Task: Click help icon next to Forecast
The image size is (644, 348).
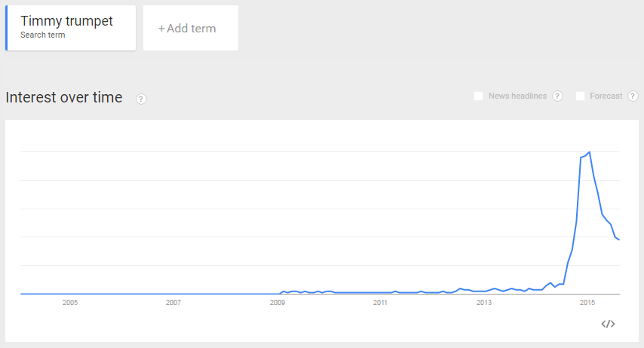Action: click(633, 96)
